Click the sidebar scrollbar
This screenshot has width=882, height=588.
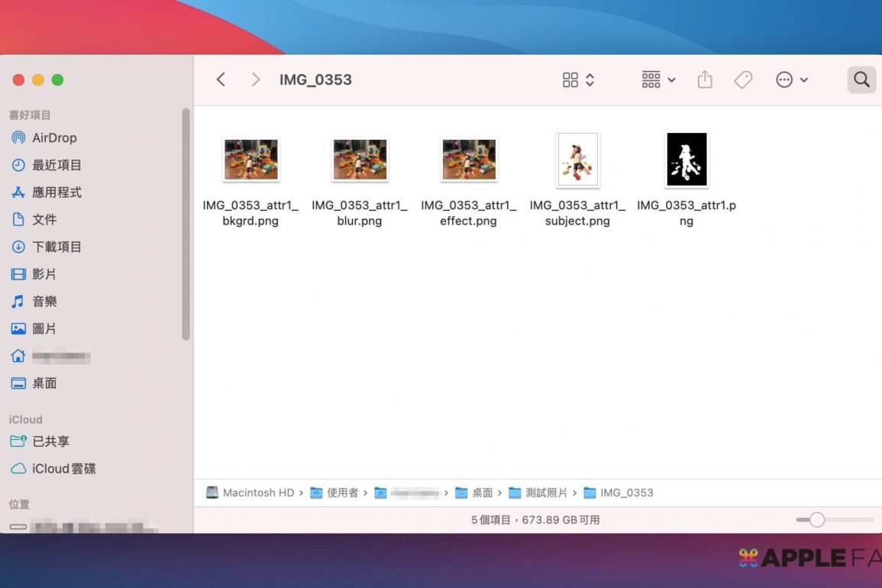[186, 221]
